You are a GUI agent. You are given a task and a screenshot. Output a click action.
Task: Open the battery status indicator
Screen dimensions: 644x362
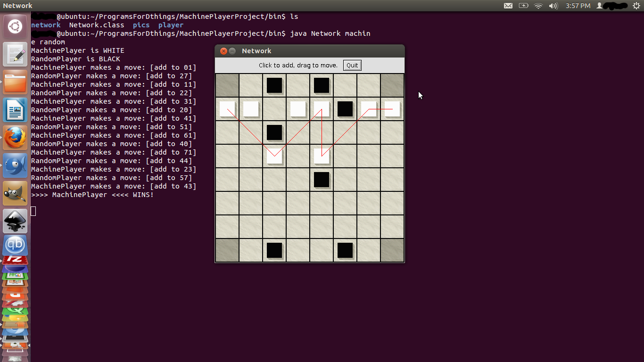coord(523,6)
